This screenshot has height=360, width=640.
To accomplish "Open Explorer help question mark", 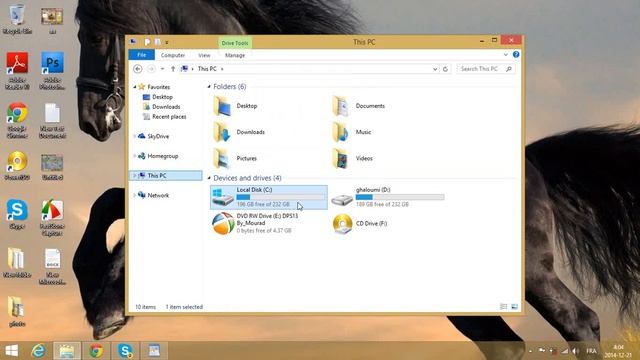I will point(516,55).
